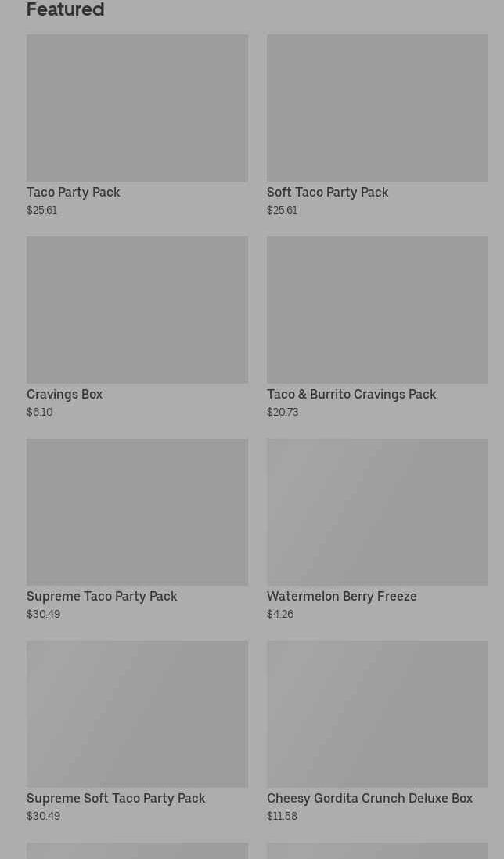Select the Supreme Taco Party Pack title
Image resolution: width=504 pixels, height=859 pixels.
tap(102, 597)
